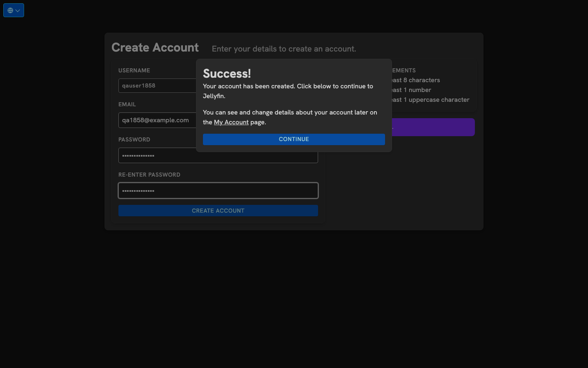The width and height of the screenshot is (588, 368).
Task: Open the My Account link
Action: pos(231,122)
